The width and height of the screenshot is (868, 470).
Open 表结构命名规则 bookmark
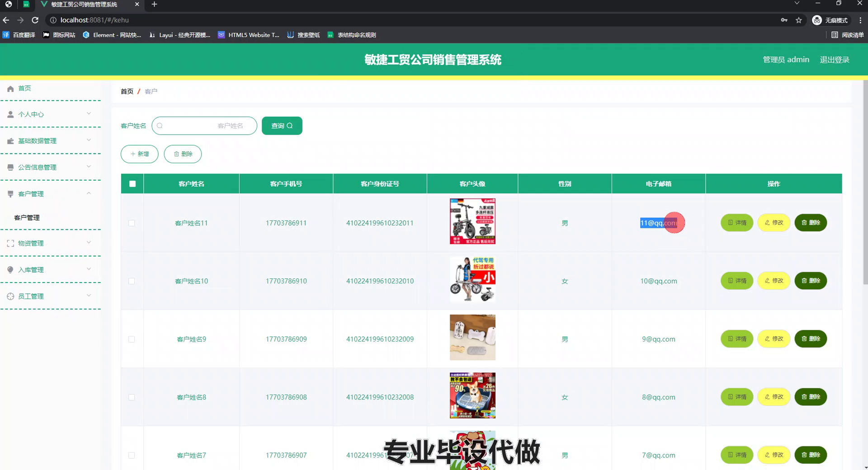coord(352,35)
